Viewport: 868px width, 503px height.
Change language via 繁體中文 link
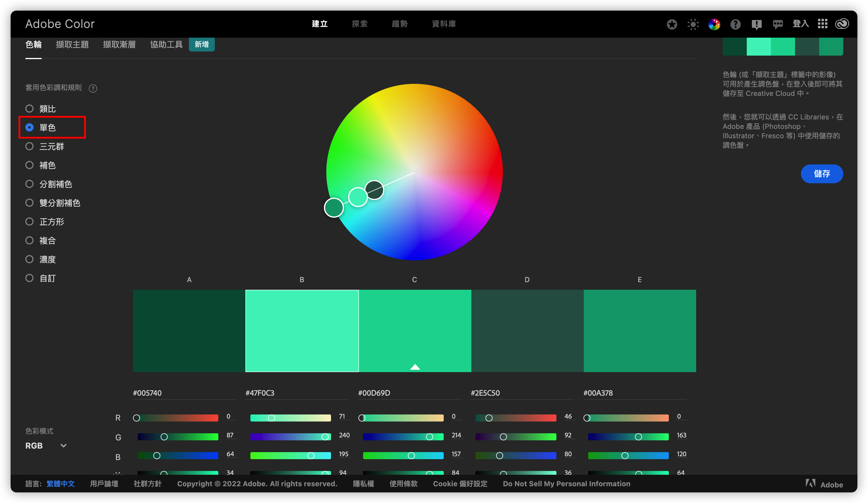point(61,484)
